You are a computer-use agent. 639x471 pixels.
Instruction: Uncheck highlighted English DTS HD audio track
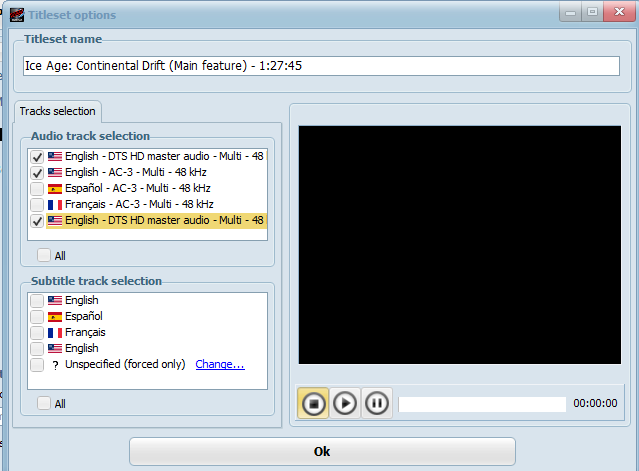37,221
